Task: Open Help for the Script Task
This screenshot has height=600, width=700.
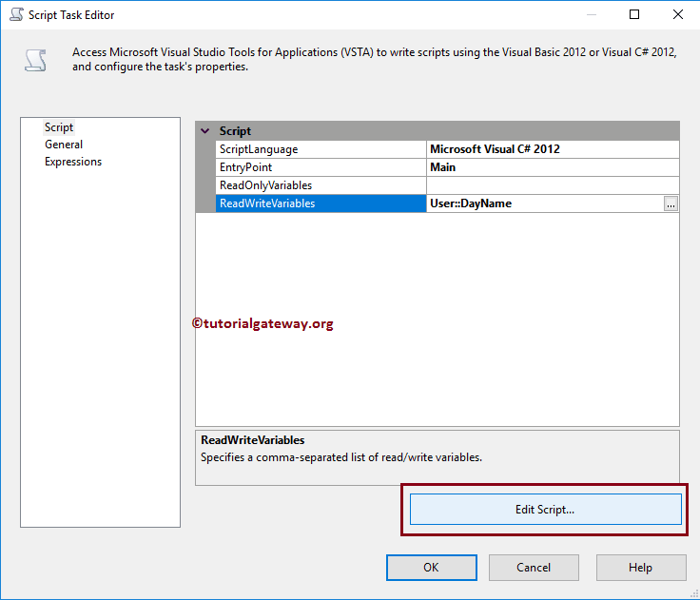Action: click(641, 568)
